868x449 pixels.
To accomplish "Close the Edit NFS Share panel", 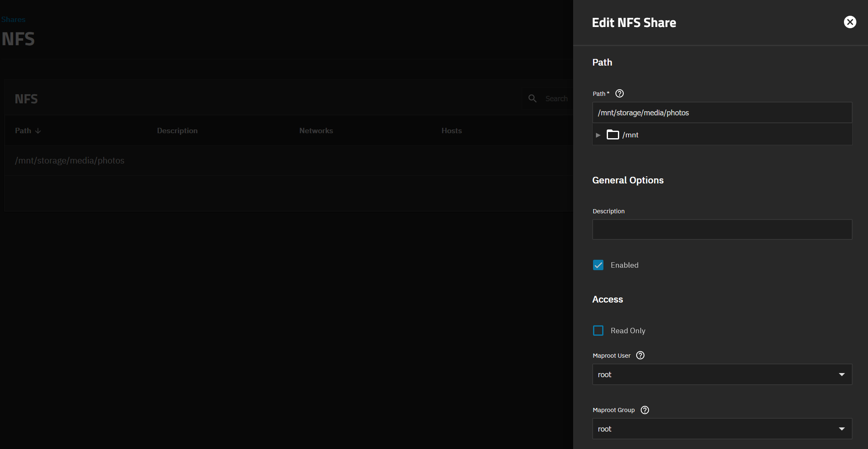I will [x=850, y=22].
